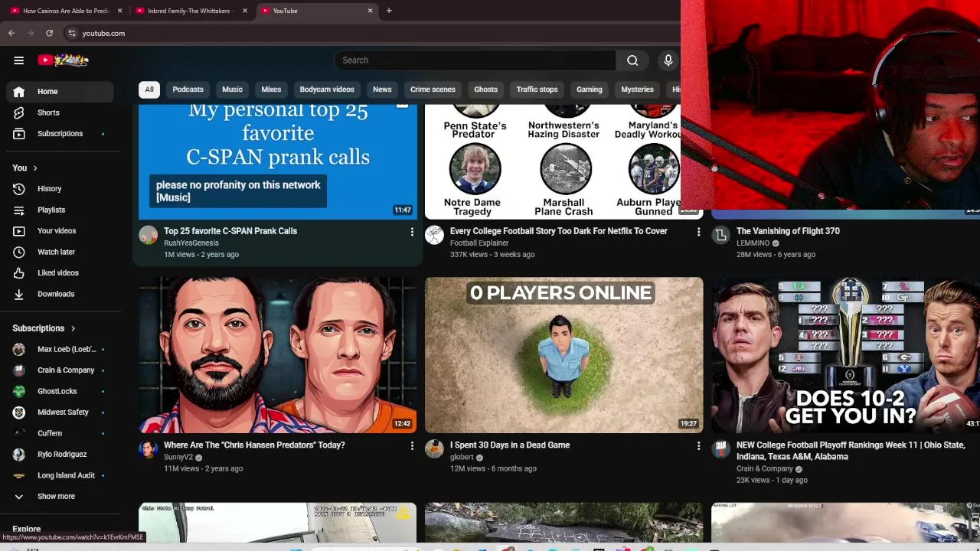The image size is (980, 551).
Task: Open Home in the sidebar
Action: [60, 91]
